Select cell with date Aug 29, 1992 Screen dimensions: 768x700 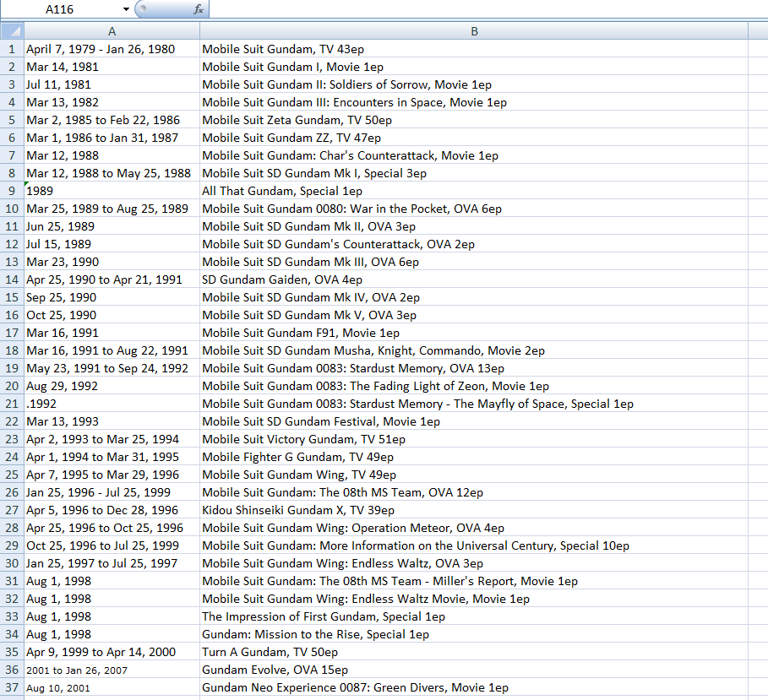112,386
